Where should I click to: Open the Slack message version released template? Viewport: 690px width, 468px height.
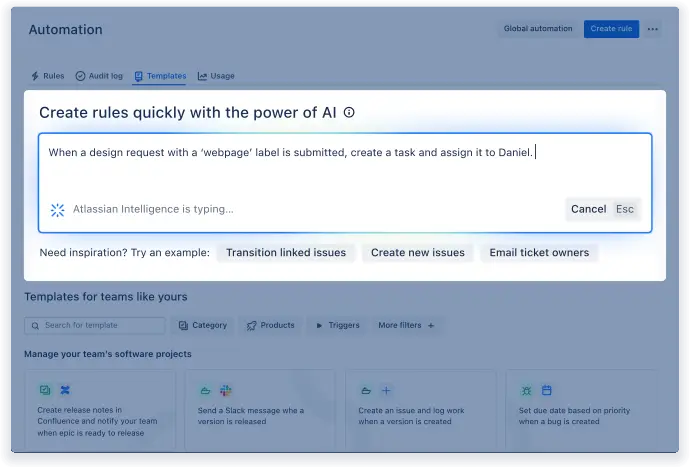point(260,410)
